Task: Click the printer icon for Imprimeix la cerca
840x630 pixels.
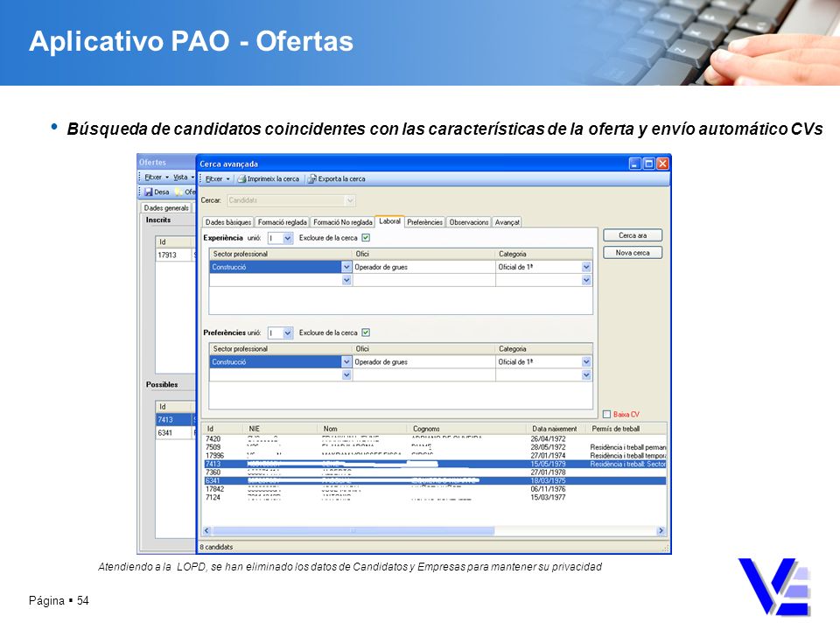Action: click(x=241, y=178)
